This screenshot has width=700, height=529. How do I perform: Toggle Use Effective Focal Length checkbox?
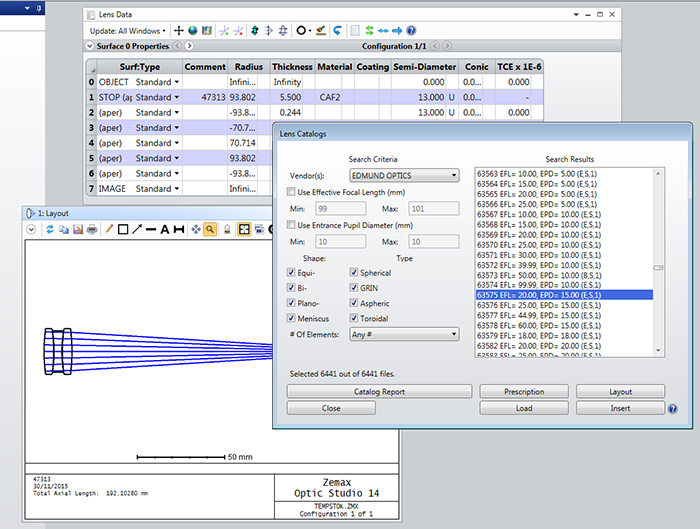coord(292,191)
